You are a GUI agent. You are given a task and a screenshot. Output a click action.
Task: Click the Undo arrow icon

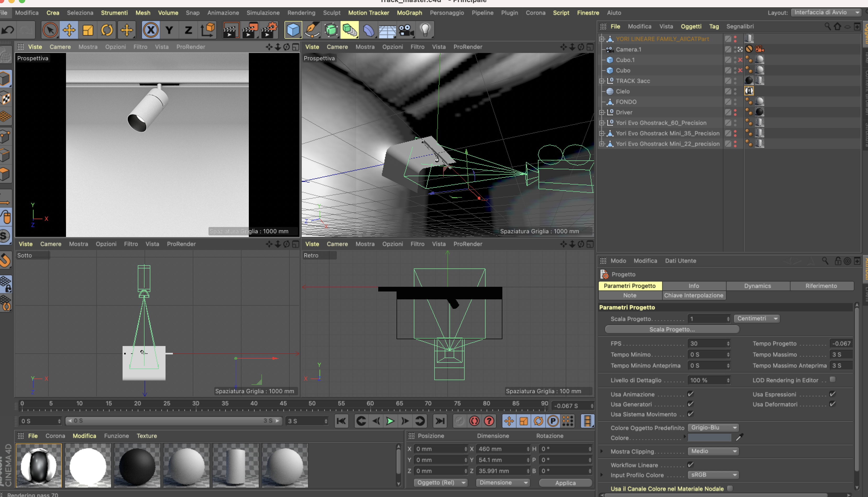(x=8, y=30)
